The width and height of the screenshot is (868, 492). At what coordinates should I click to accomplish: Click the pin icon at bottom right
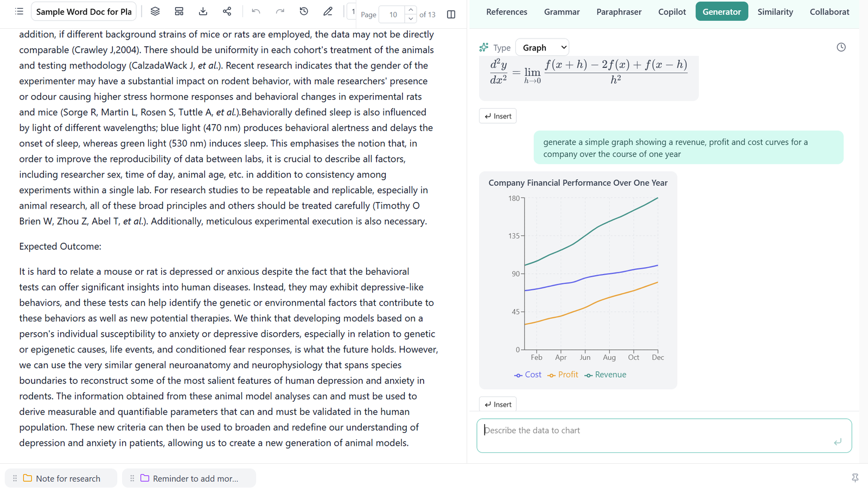855,478
